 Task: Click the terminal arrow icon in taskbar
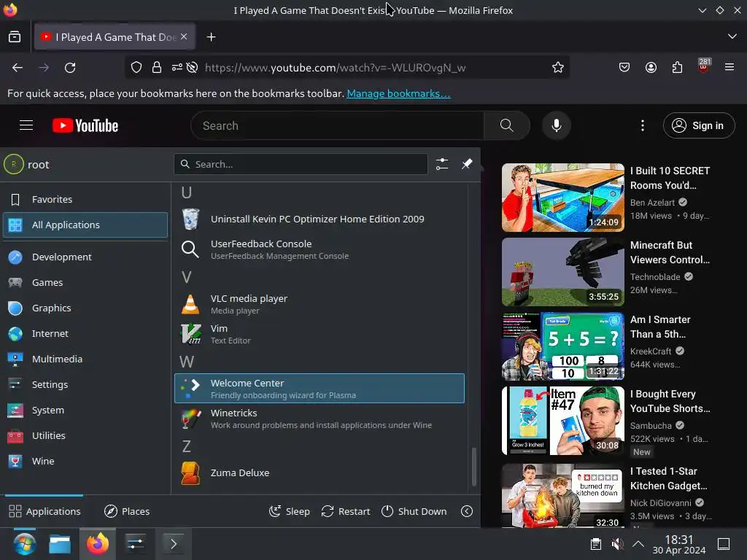pyautogui.click(x=174, y=544)
